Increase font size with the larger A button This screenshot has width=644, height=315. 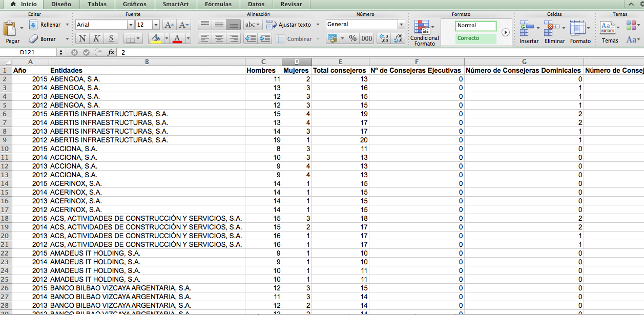point(170,25)
